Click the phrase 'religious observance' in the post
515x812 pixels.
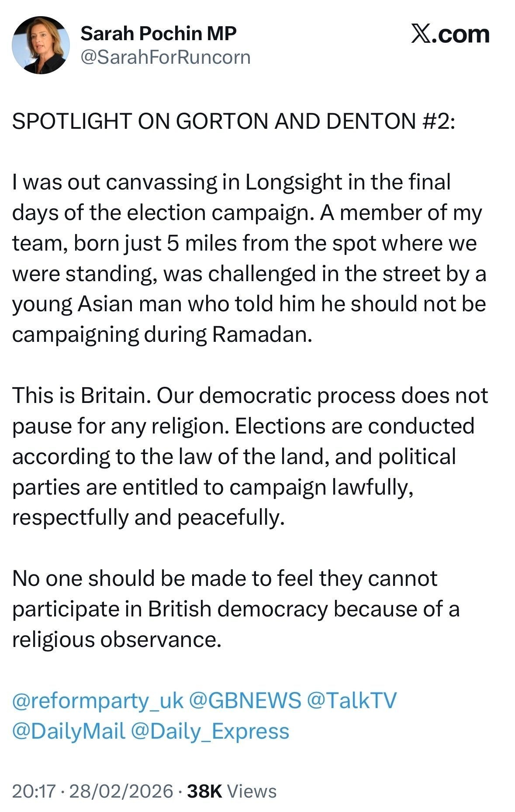point(114,639)
